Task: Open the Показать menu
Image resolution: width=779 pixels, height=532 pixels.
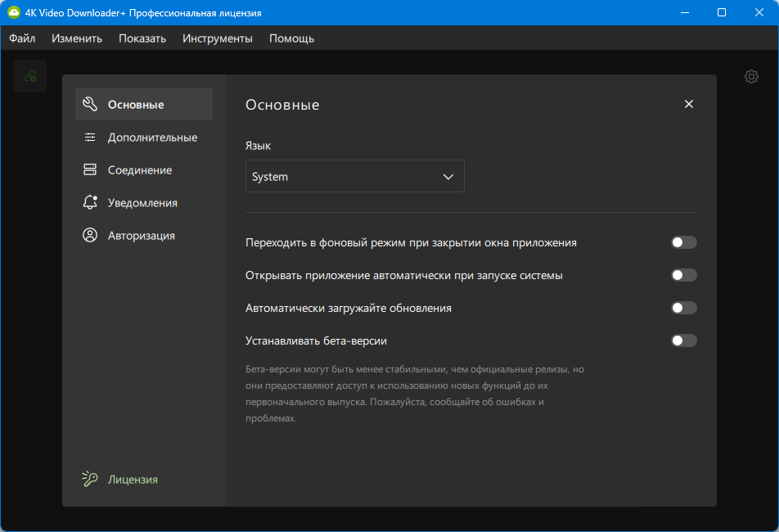Action: 142,38
